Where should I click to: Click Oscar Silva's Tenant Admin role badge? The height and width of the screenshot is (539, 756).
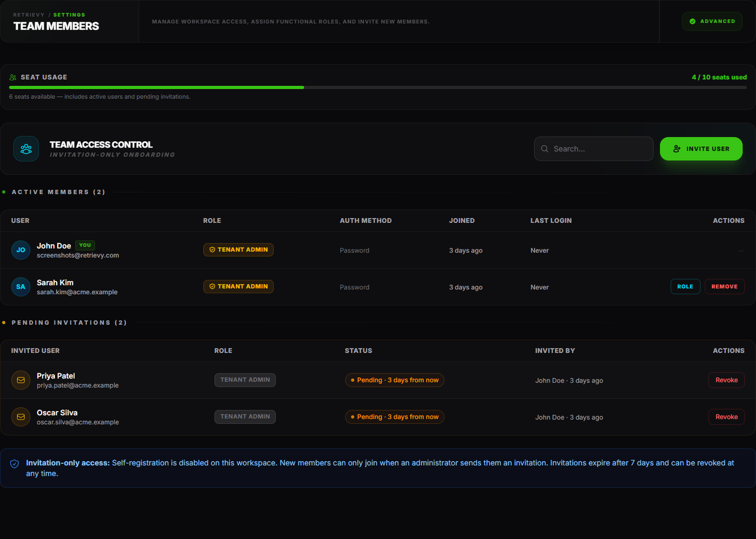click(245, 417)
